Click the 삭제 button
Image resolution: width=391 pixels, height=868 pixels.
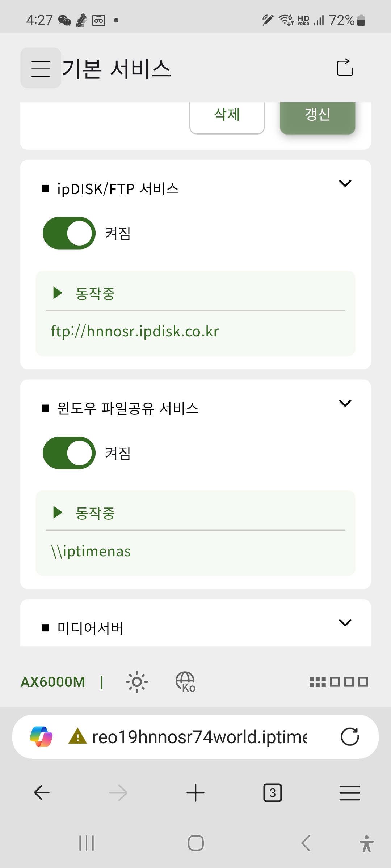227,116
